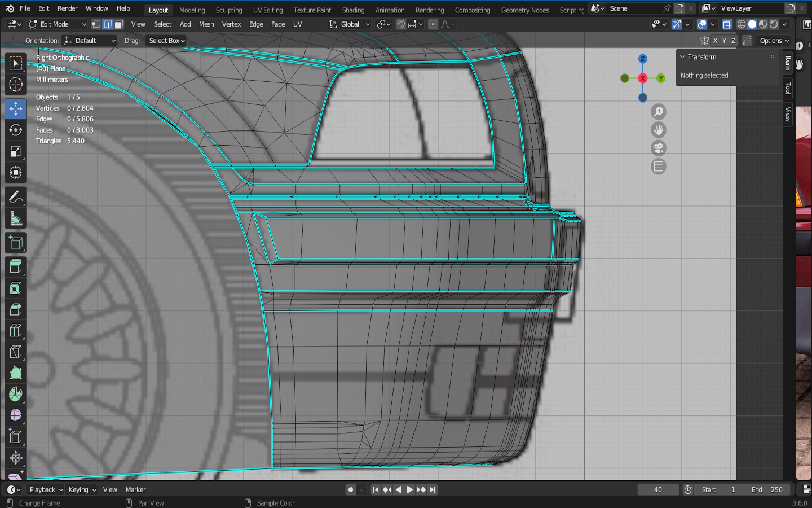
Task: Open the Options popover button
Action: click(x=774, y=41)
